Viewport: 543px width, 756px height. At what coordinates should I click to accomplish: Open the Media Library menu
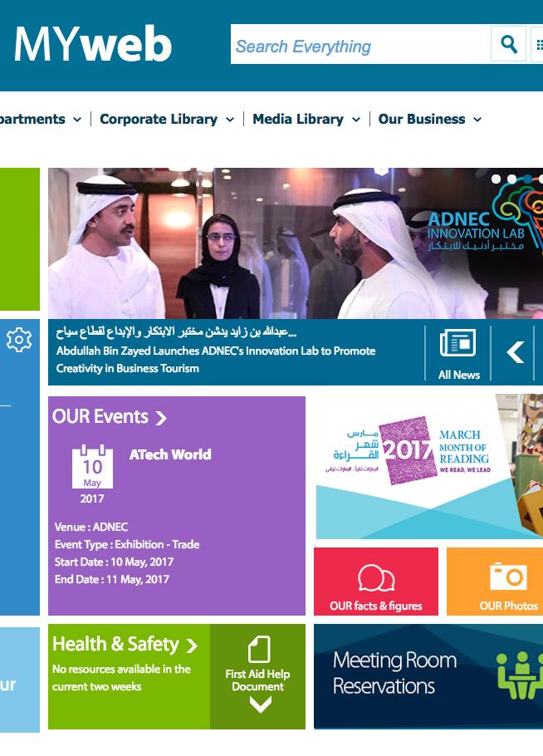coord(298,119)
